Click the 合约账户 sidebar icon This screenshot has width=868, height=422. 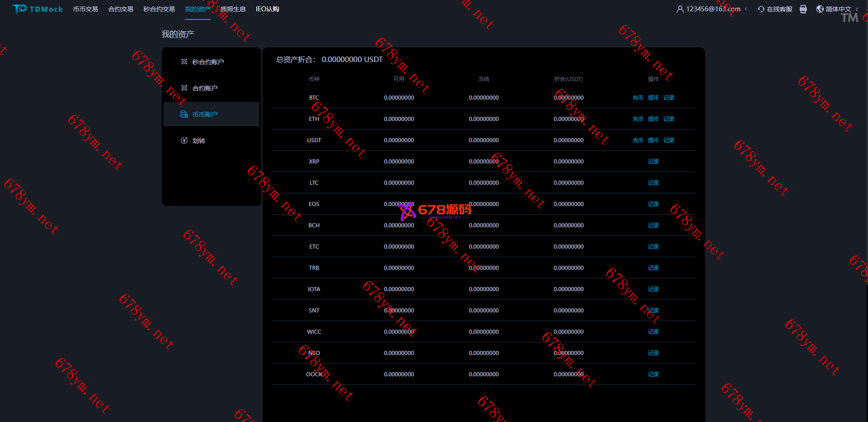pos(184,88)
